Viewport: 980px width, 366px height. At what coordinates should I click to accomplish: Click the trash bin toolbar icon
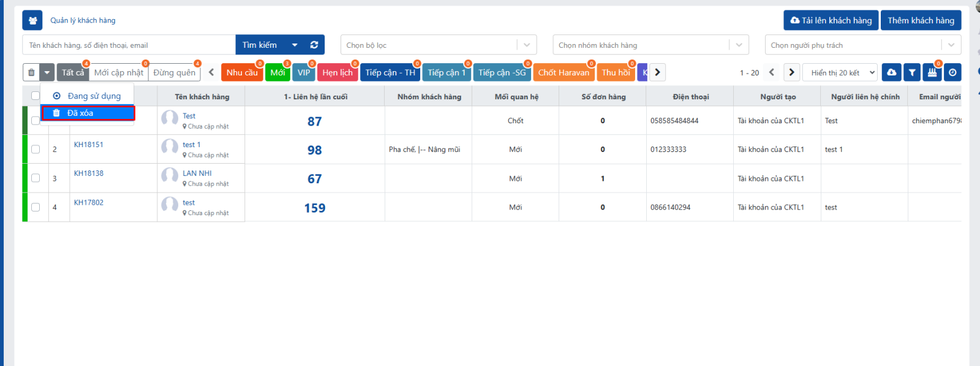click(32, 72)
